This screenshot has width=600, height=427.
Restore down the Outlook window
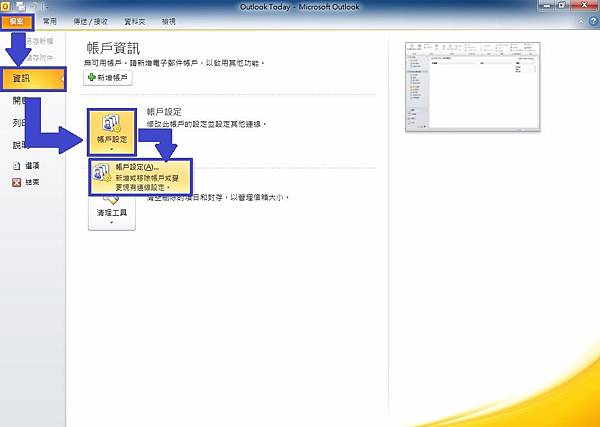point(562,5)
